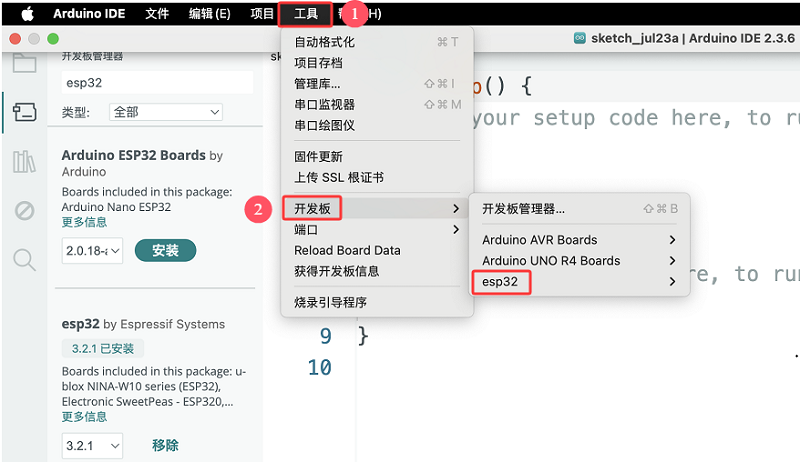Viewport: 800px width, 462px height.
Task: Choose 自动格式化 from the menu
Action: 377,42
